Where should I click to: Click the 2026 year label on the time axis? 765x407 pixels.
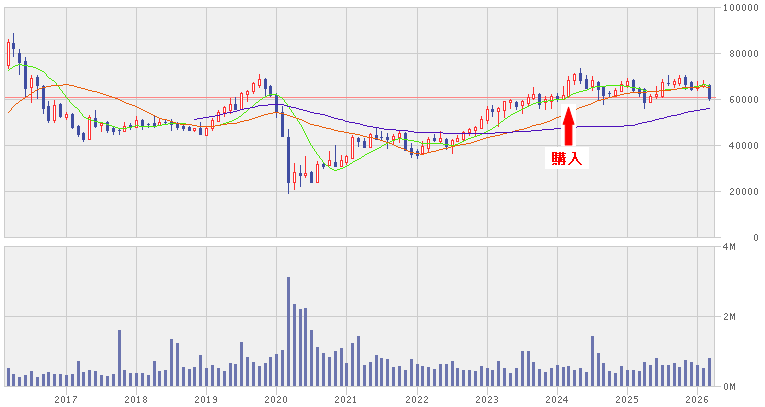coord(697,399)
